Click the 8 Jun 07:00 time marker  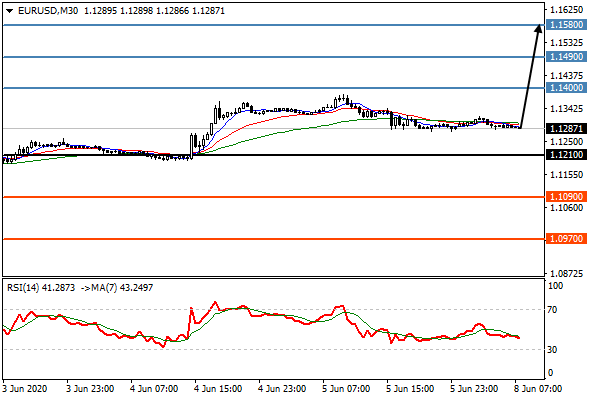click(538, 388)
